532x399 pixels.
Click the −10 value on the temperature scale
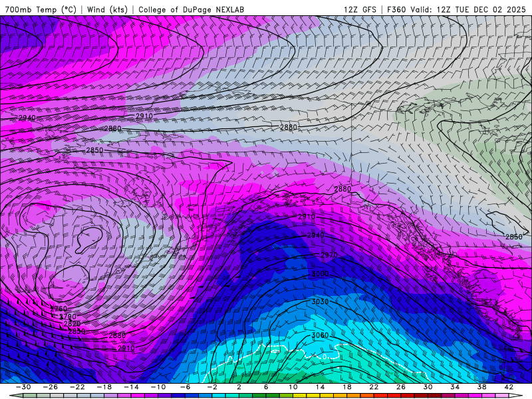[158, 387]
